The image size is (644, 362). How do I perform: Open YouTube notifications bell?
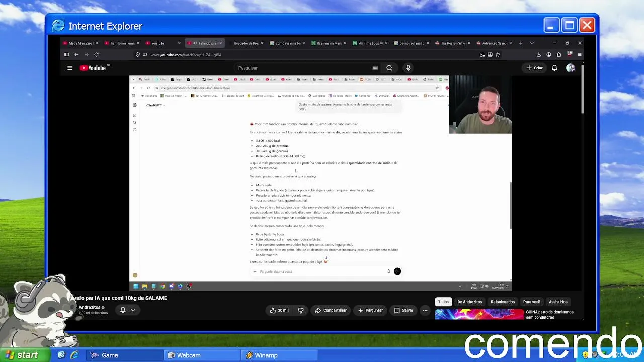pyautogui.click(x=554, y=68)
